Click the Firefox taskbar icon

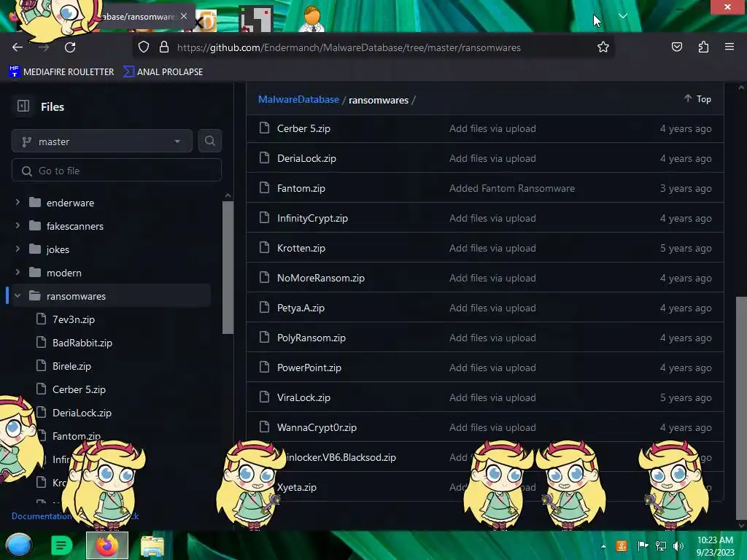pyautogui.click(x=107, y=545)
